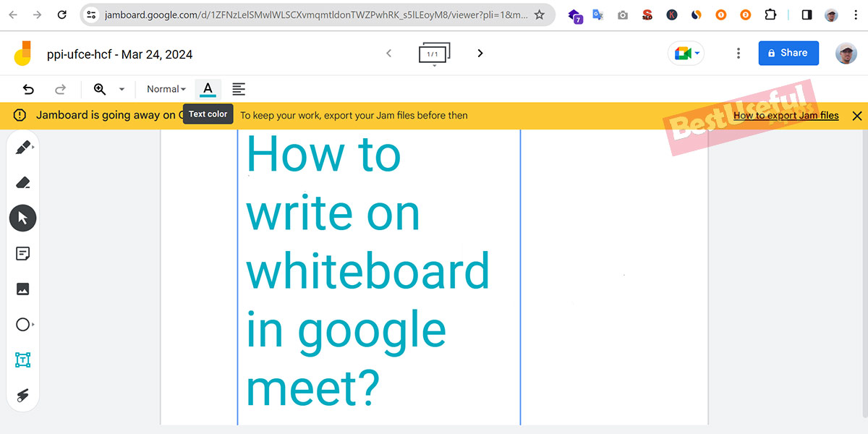
Task: Click the Redo icon
Action: point(61,89)
